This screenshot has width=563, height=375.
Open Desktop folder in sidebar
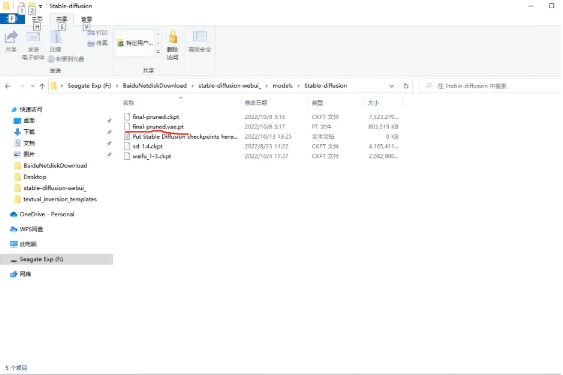pos(34,177)
